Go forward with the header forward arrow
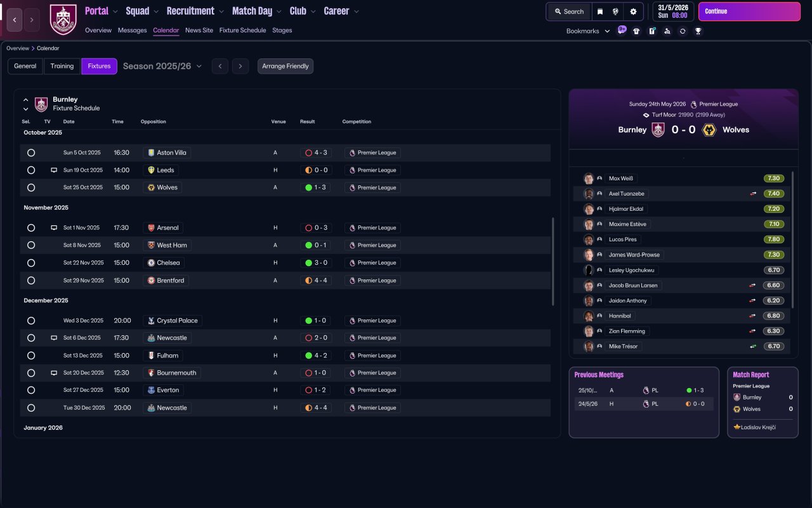This screenshot has height=508, width=812. point(32,20)
